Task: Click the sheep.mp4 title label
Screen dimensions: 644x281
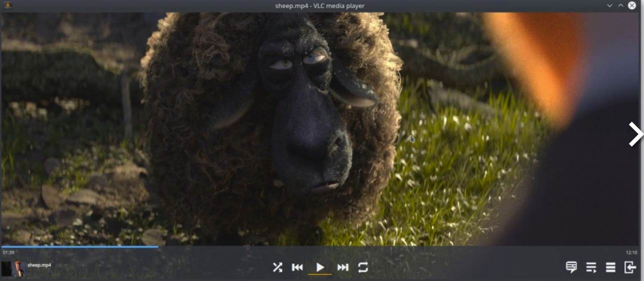Action: click(39, 265)
